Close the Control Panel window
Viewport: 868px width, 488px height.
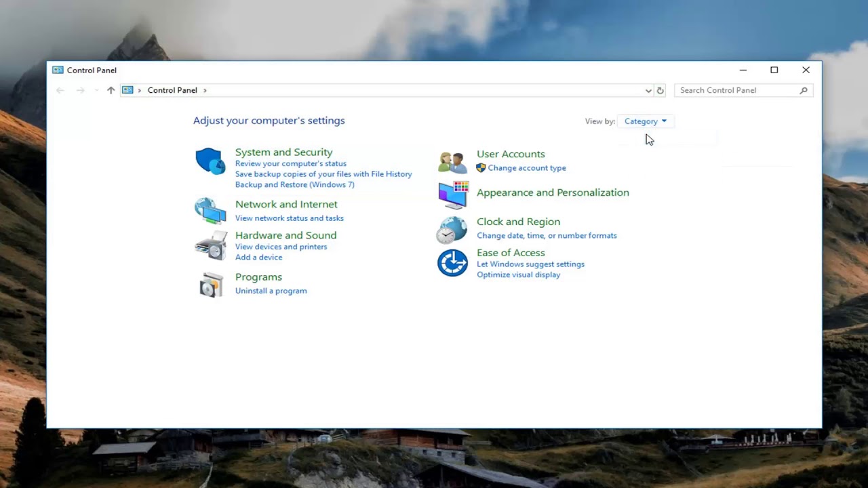[x=806, y=70]
